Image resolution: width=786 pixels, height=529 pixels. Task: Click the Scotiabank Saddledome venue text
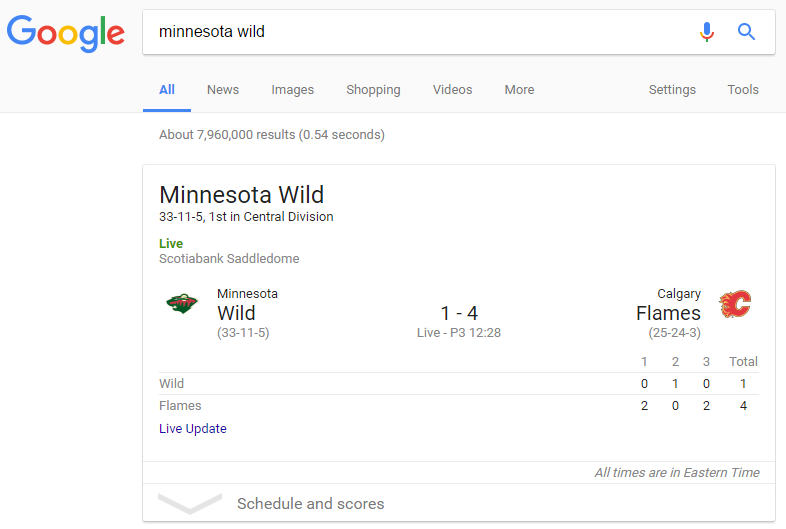229,259
